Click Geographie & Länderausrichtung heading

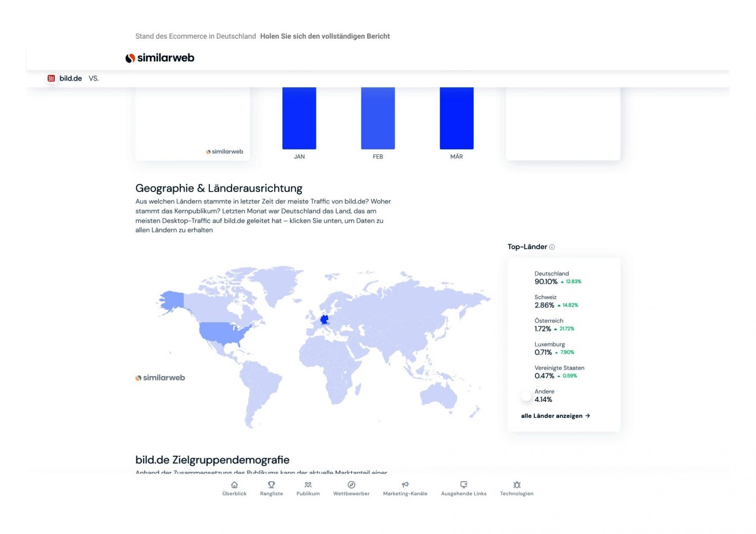pos(219,188)
